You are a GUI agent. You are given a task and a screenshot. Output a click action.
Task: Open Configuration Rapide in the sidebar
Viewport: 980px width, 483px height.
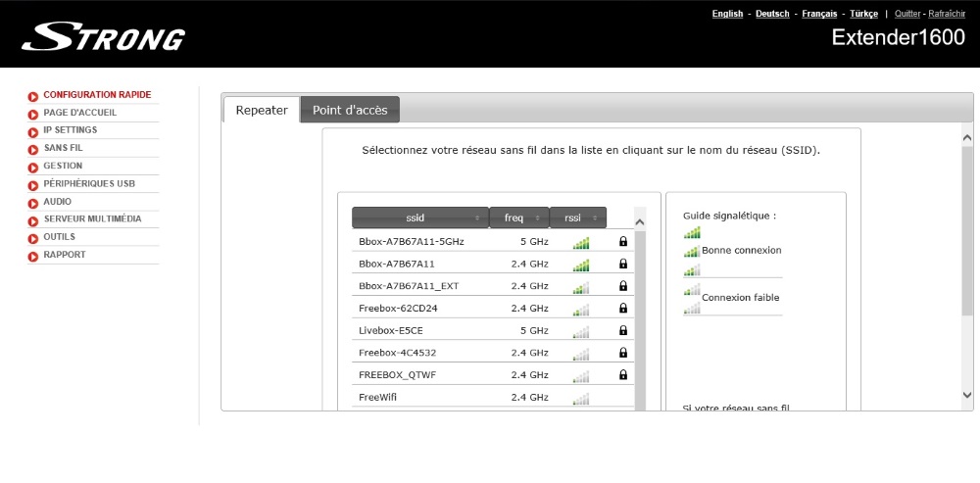coord(97,95)
